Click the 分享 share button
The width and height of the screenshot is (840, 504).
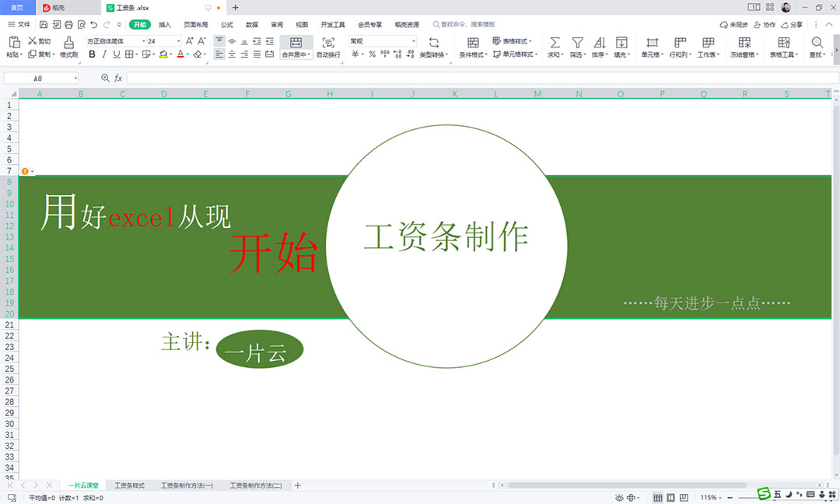click(x=794, y=24)
